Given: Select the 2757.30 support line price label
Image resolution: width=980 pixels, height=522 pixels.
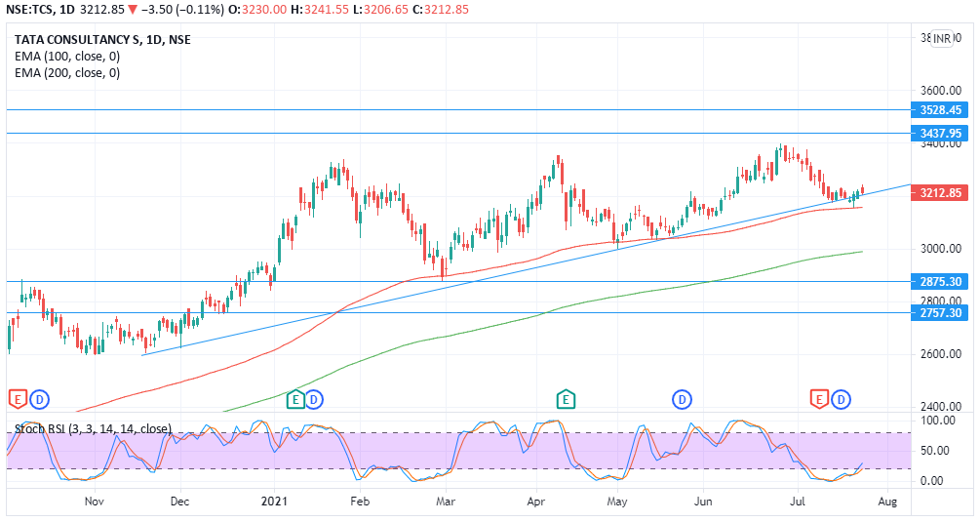Looking at the screenshot, I should coord(940,312).
